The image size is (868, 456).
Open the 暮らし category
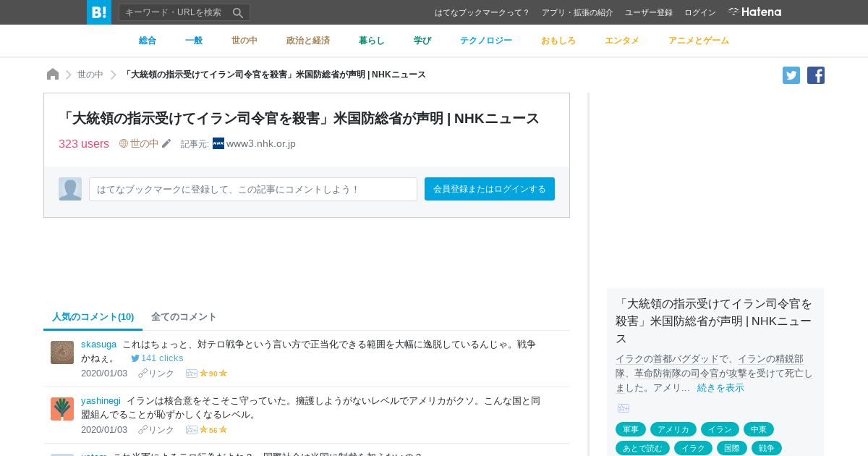372,41
